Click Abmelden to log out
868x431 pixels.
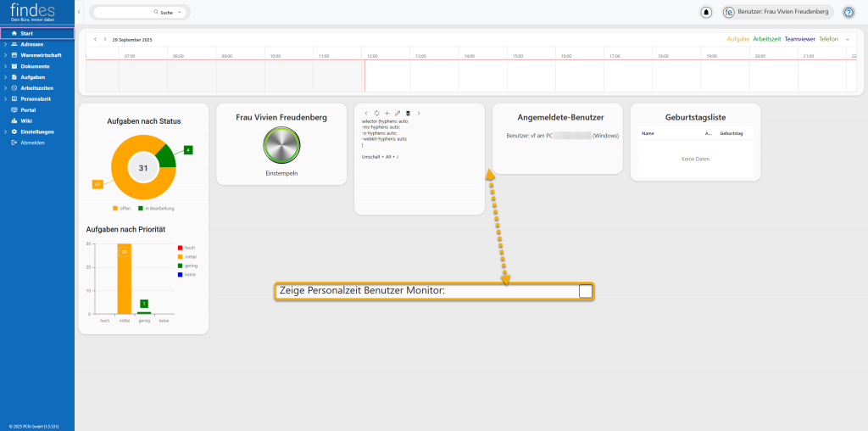pyautogui.click(x=32, y=143)
